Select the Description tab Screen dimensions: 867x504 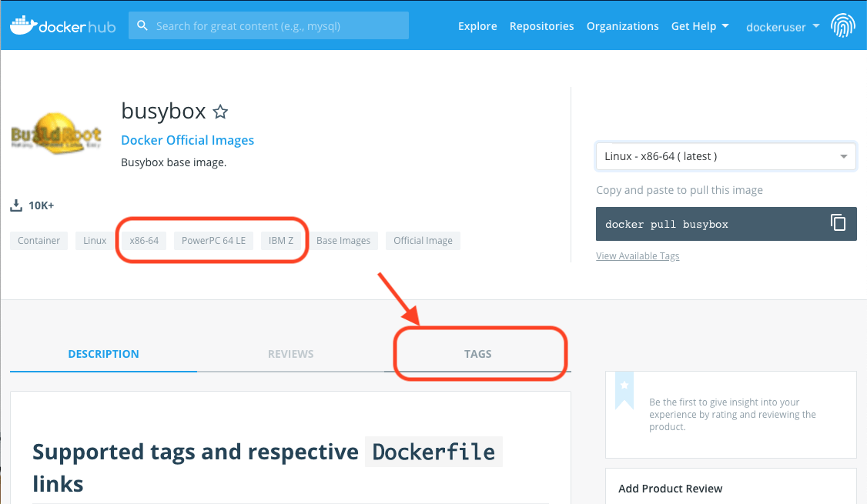[103, 354]
